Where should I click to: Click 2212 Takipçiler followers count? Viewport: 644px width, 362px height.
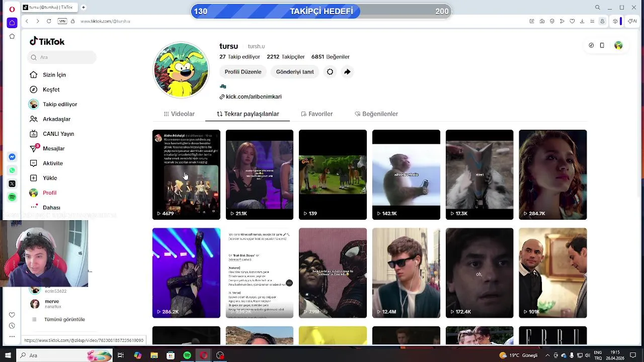[x=286, y=57]
